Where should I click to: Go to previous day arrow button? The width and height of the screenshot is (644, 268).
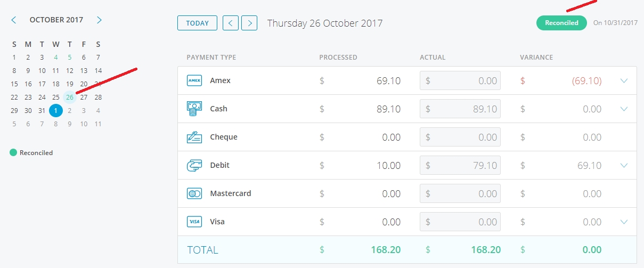click(x=230, y=23)
